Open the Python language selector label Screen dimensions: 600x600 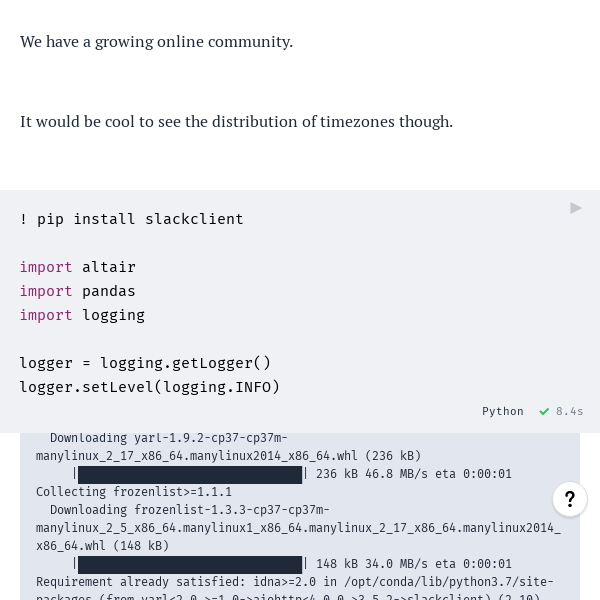coord(502,412)
